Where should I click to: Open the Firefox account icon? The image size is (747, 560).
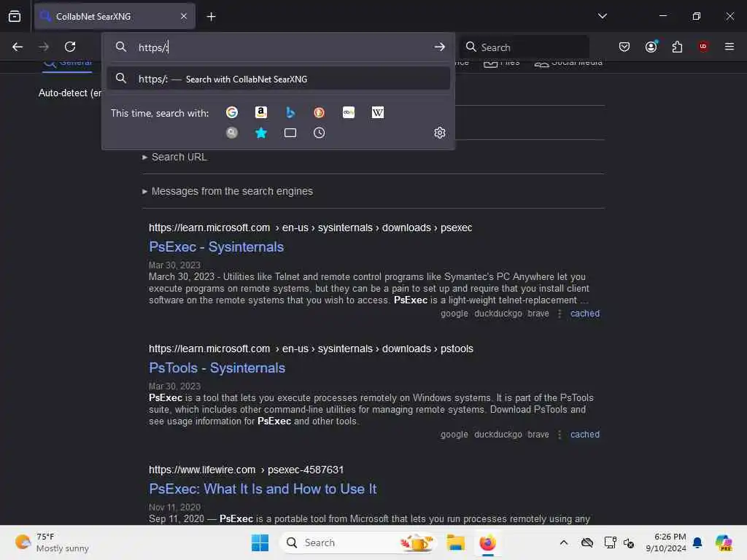coord(651,47)
